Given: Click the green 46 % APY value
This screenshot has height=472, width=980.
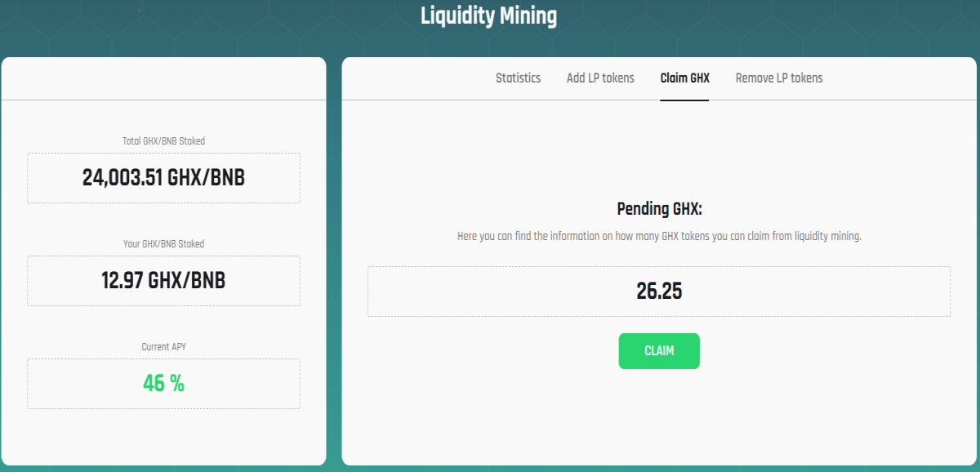Looking at the screenshot, I should tap(163, 383).
